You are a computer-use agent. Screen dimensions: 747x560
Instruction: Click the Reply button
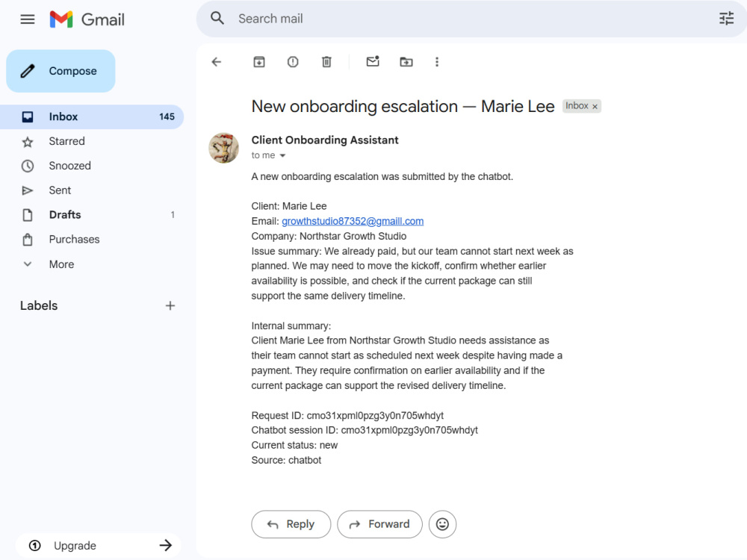(291, 524)
